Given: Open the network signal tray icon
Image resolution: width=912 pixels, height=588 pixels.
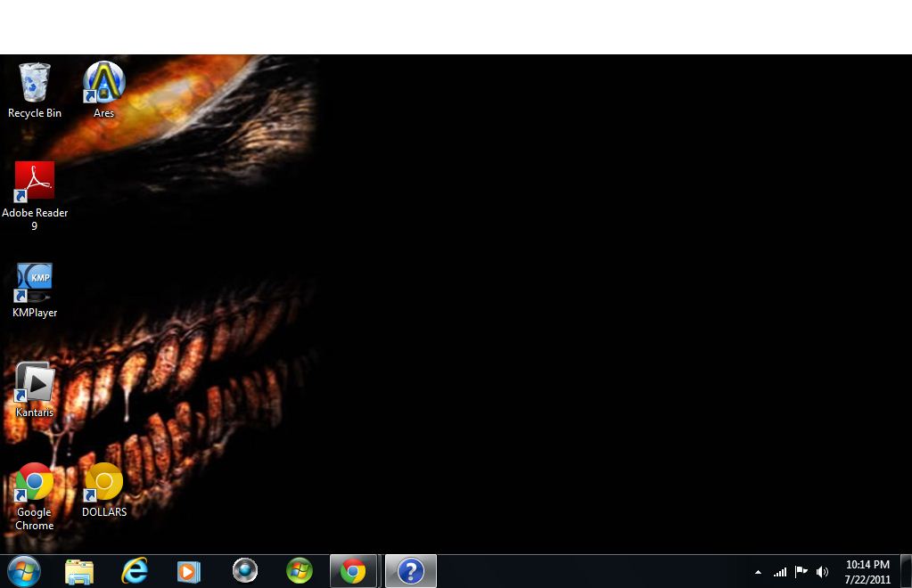Looking at the screenshot, I should click(780, 572).
